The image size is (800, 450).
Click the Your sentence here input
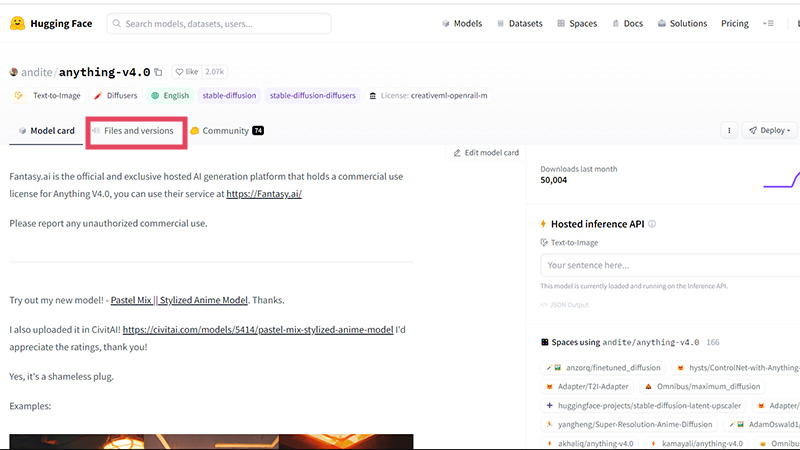(670, 265)
